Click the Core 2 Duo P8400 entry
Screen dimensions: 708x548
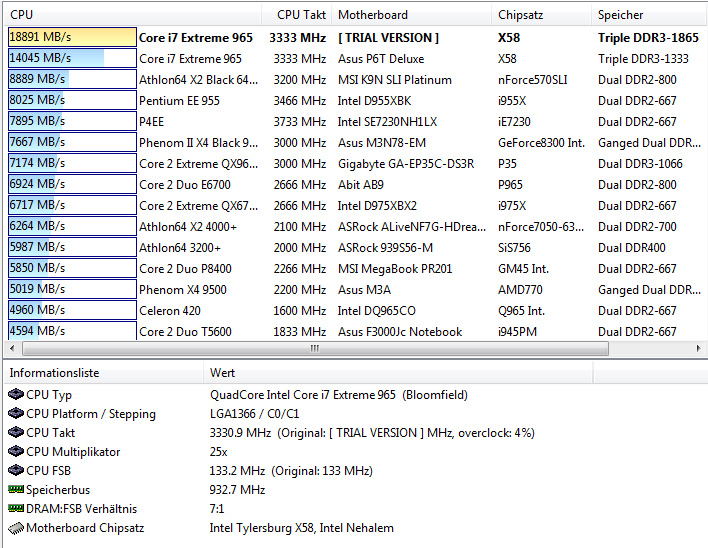click(185, 269)
